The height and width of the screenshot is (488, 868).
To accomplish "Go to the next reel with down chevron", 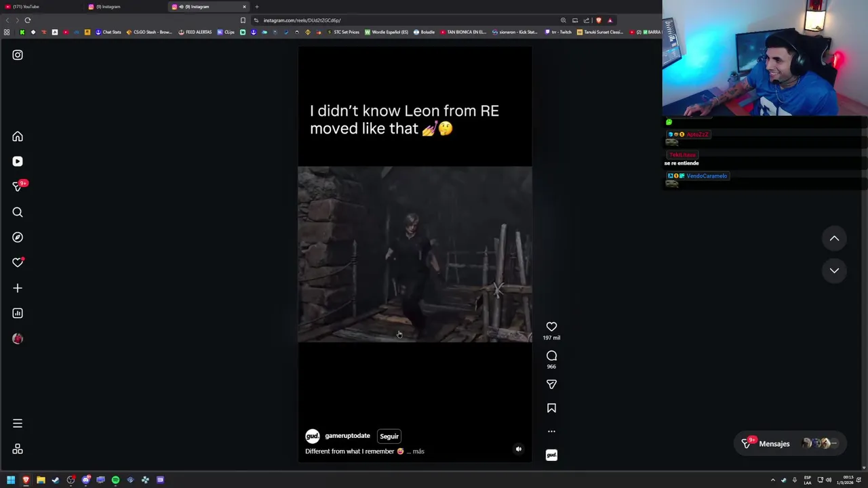I will pyautogui.click(x=834, y=270).
